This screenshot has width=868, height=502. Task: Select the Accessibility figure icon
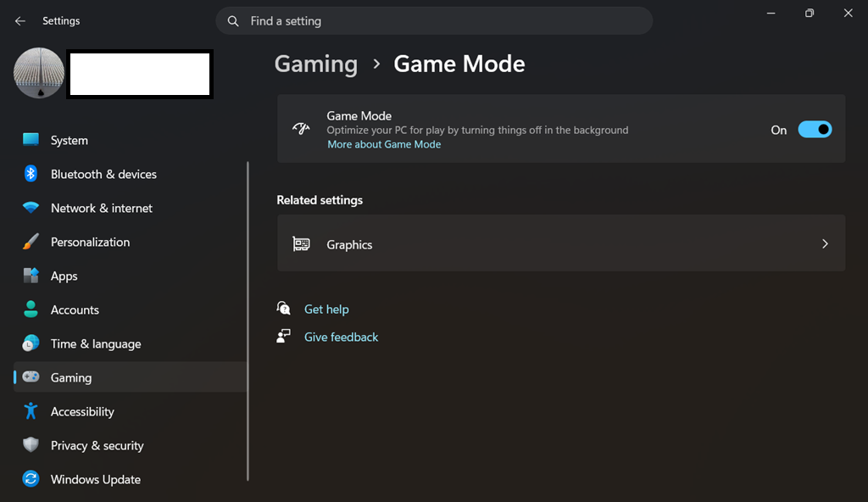pyautogui.click(x=31, y=411)
